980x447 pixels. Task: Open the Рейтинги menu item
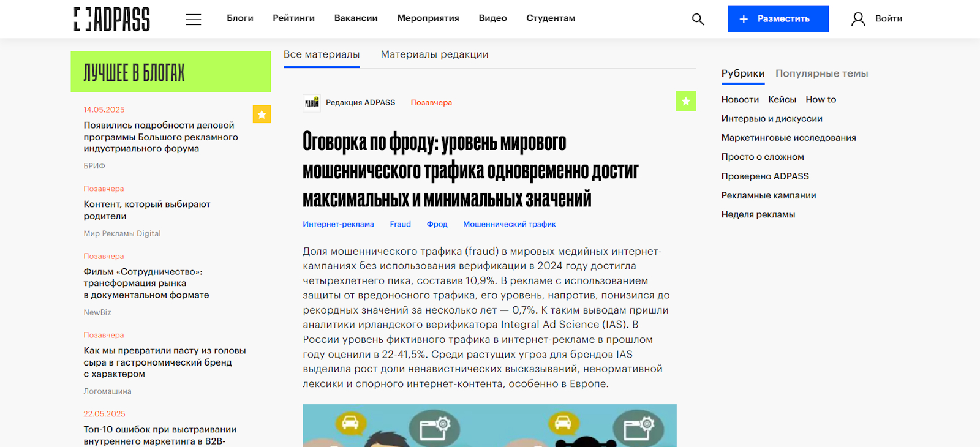pos(294,18)
